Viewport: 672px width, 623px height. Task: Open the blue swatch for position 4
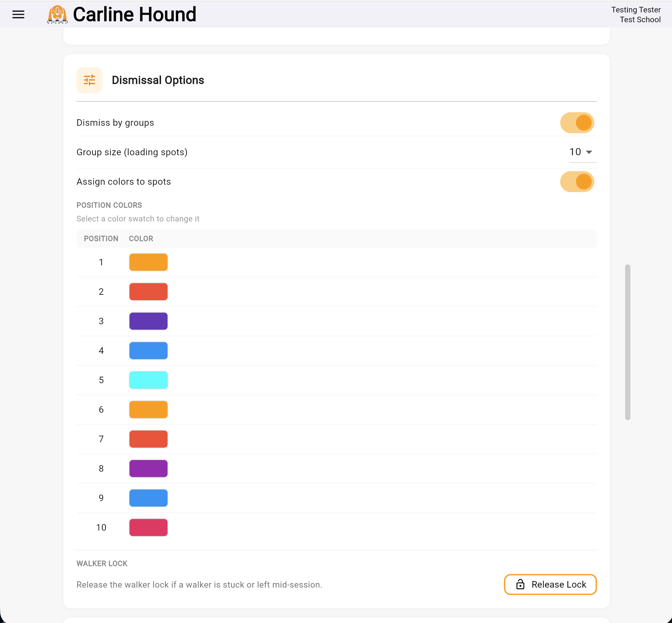click(x=148, y=350)
